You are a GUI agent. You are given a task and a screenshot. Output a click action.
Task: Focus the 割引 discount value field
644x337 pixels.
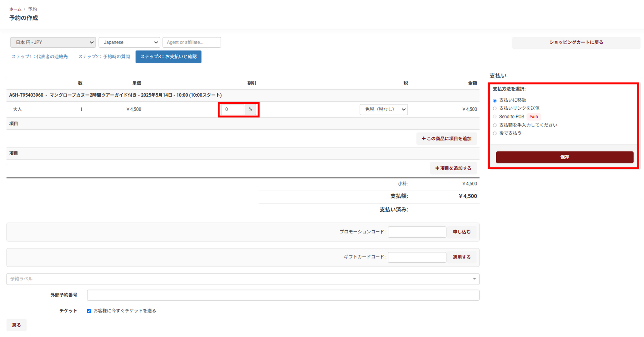click(x=232, y=109)
